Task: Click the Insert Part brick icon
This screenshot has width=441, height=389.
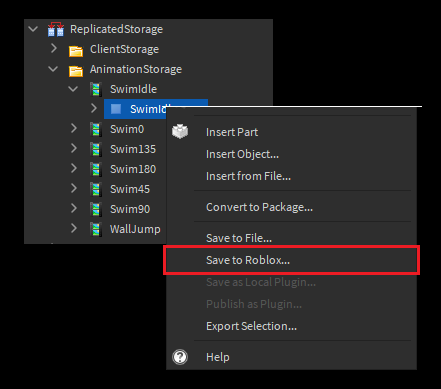Action: 180,131
